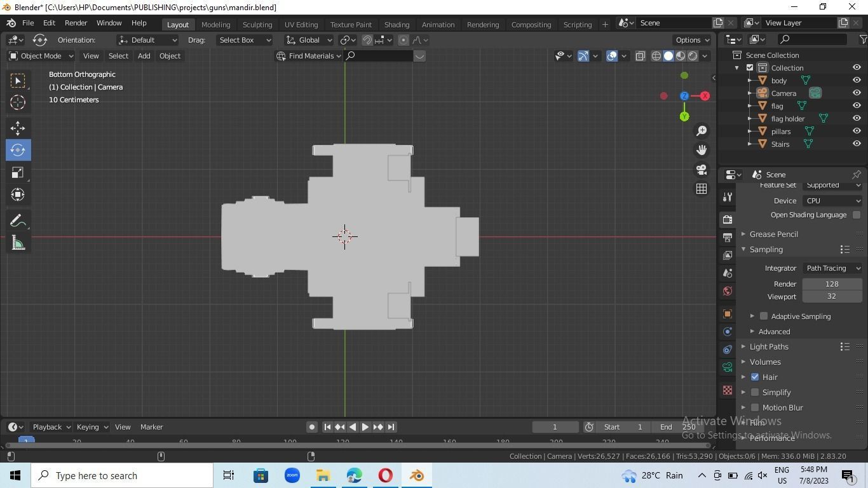
Task: Open the Add menu in the viewport header
Action: click(144, 56)
